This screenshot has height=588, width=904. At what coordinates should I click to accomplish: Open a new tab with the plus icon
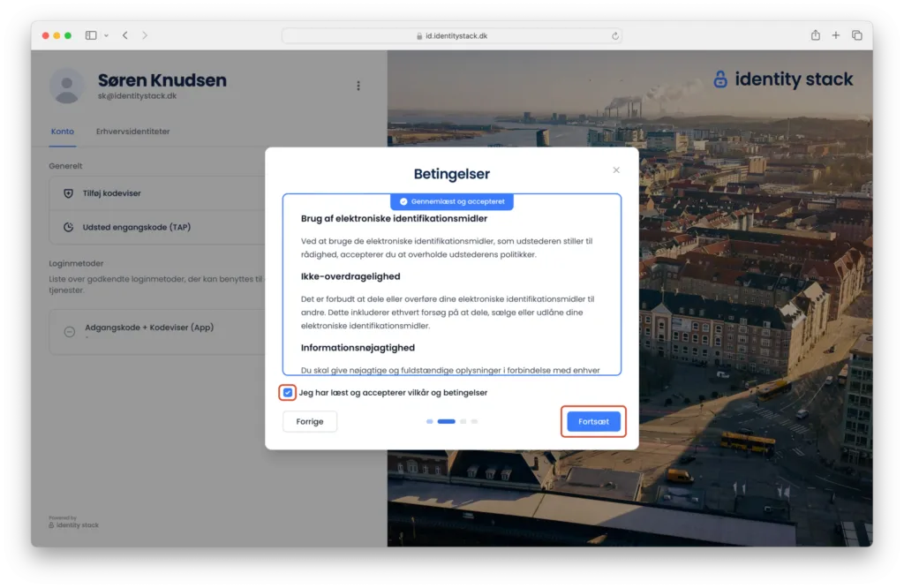[x=835, y=35]
